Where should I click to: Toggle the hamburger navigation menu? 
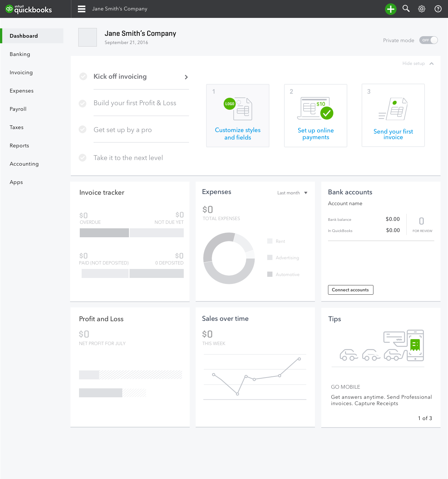pos(82,9)
